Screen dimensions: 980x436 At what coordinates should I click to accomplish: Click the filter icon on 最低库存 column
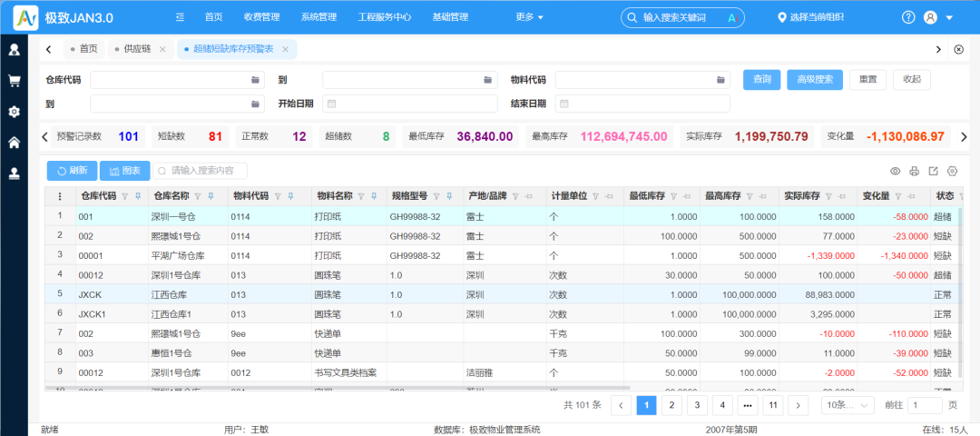coord(673,196)
